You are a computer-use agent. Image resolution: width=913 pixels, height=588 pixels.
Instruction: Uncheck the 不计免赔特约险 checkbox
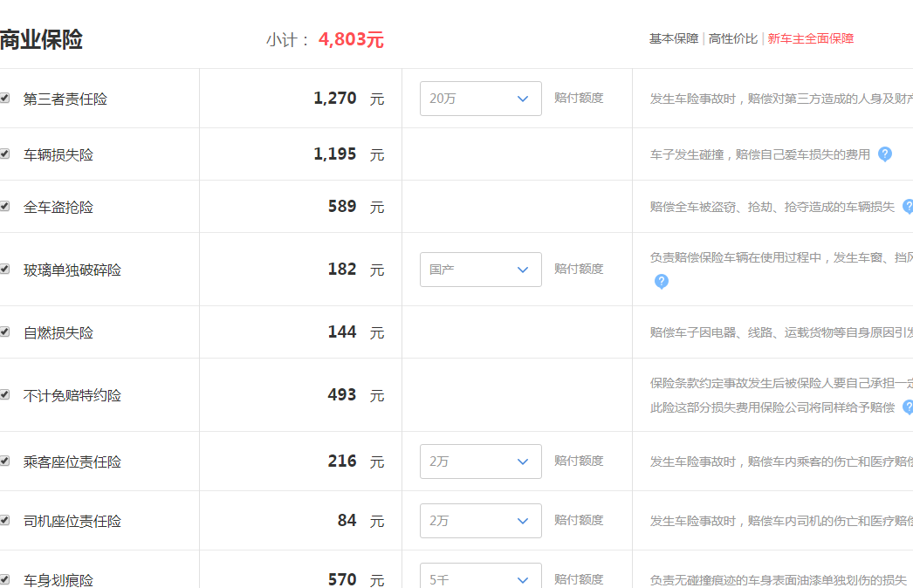4,394
